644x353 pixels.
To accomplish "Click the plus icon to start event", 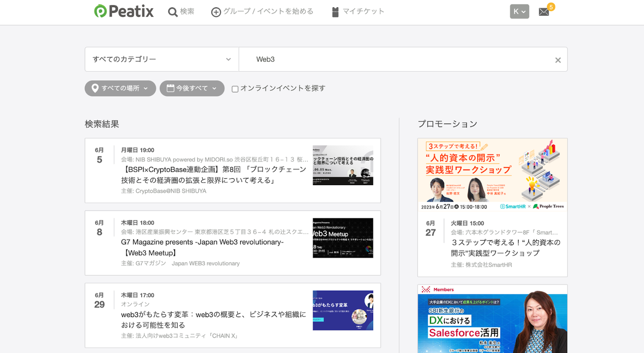I will 216,12.
